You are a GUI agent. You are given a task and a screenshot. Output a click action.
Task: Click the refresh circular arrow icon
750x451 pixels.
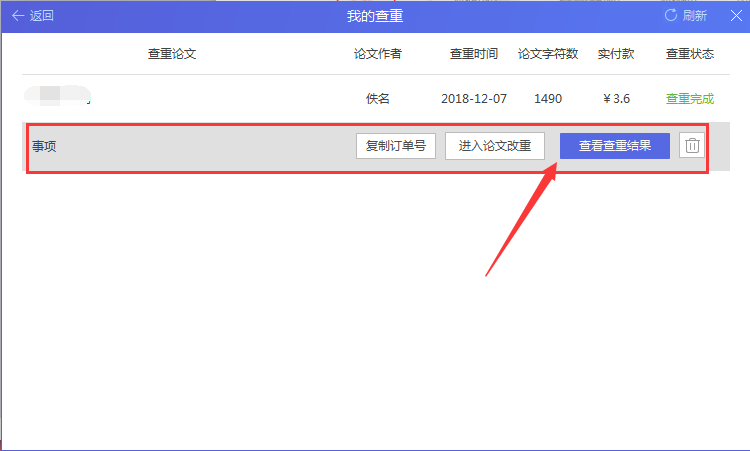click(671, 16)
